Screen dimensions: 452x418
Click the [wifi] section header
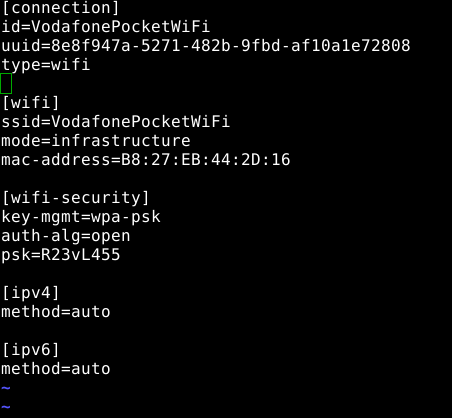(31, 103)
